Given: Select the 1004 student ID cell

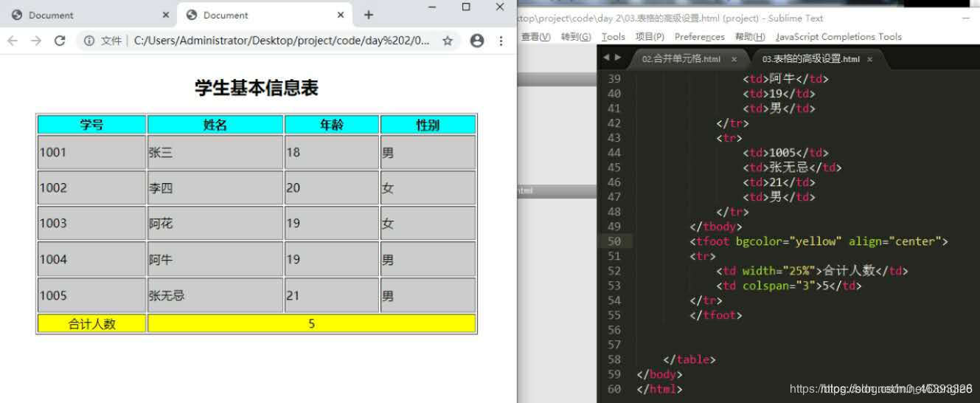Looking at the screenshot, I should (91, 259).
